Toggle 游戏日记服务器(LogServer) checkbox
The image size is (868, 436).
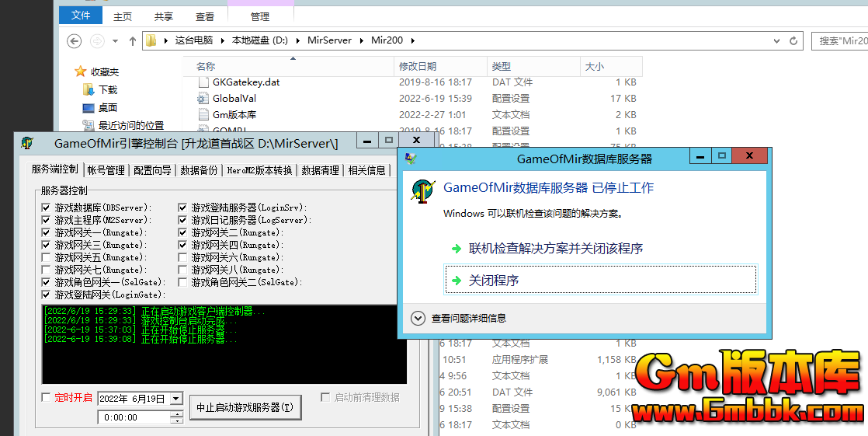[182, 220]
